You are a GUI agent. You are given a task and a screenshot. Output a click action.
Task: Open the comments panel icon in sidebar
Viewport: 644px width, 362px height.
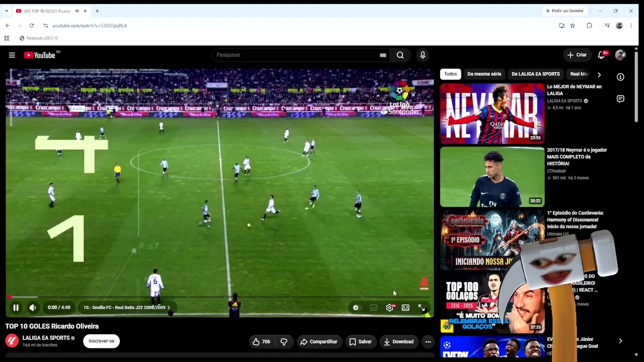[620, 99]
